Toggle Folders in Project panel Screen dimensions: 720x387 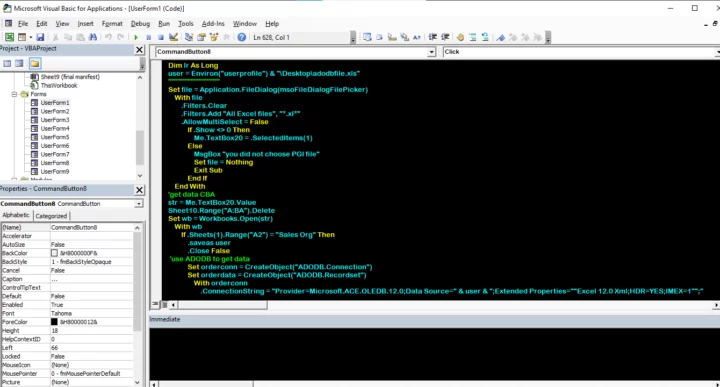35,63
